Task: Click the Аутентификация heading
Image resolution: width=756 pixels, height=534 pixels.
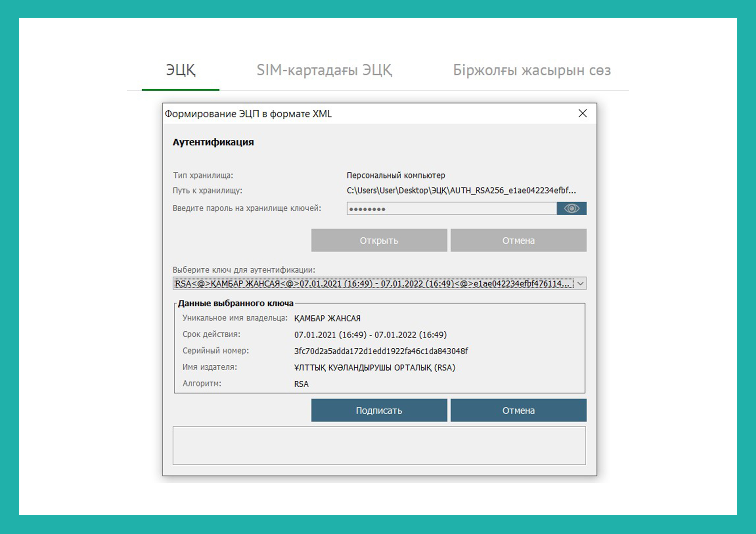Action: 213,142
